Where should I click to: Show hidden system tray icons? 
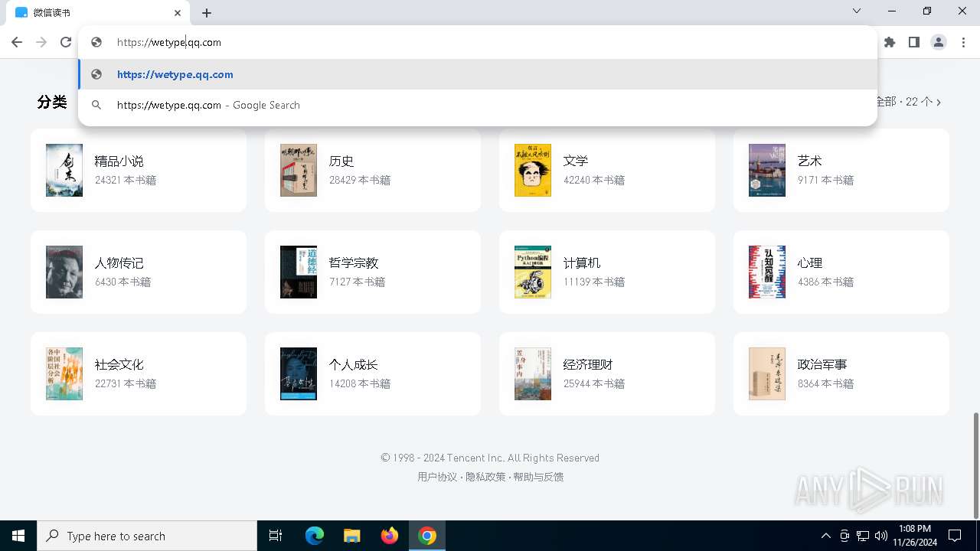tap(825, 536)
